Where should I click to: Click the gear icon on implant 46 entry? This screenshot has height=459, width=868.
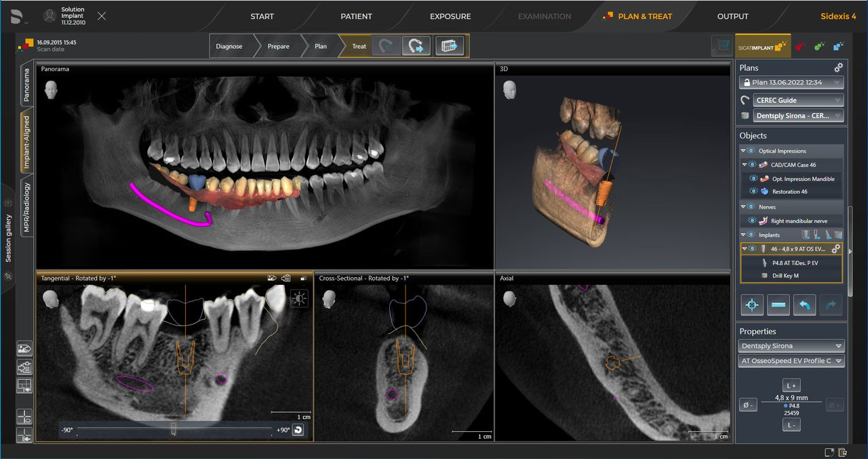(836, 249)
